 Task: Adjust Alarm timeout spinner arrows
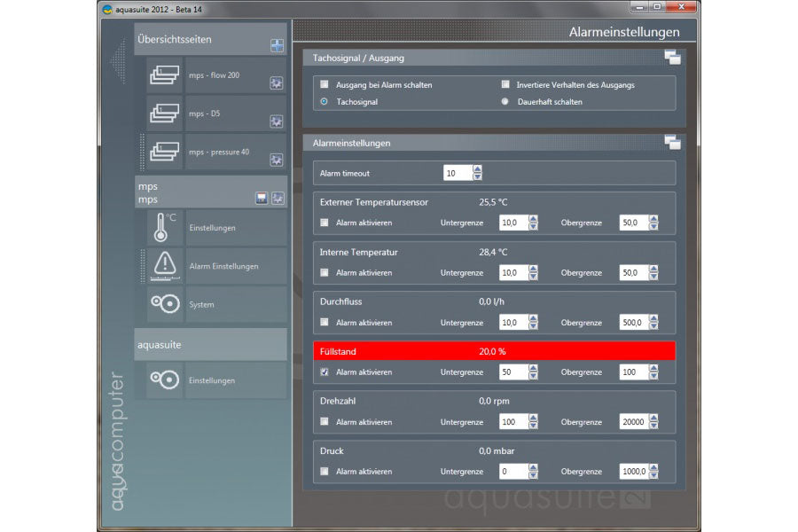[x=477, y=173]
